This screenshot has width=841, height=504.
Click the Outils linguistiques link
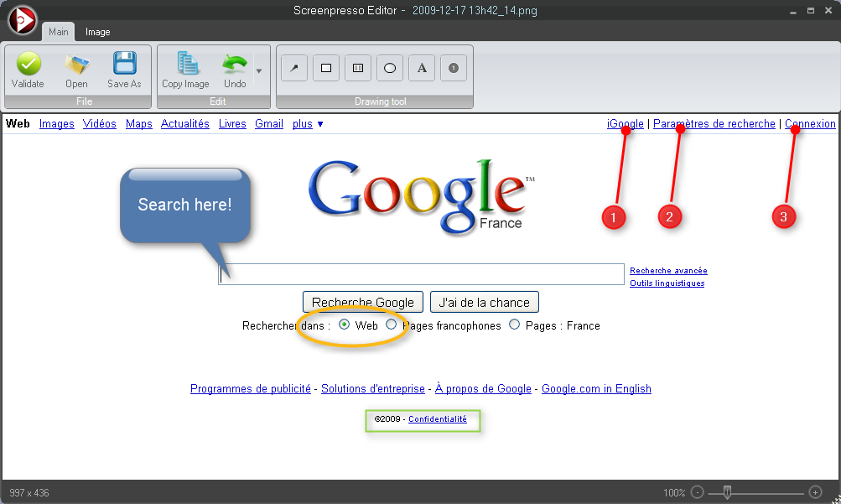coord(667,283)
